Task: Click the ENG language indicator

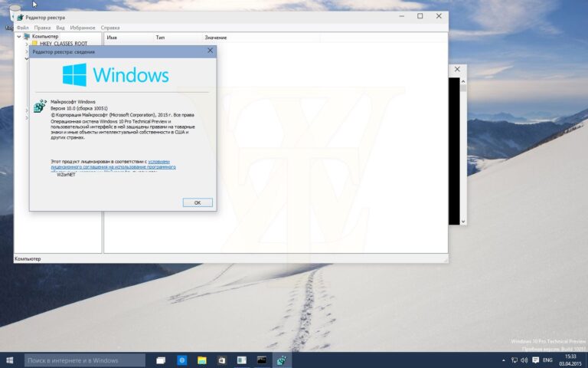Action: 547,360
